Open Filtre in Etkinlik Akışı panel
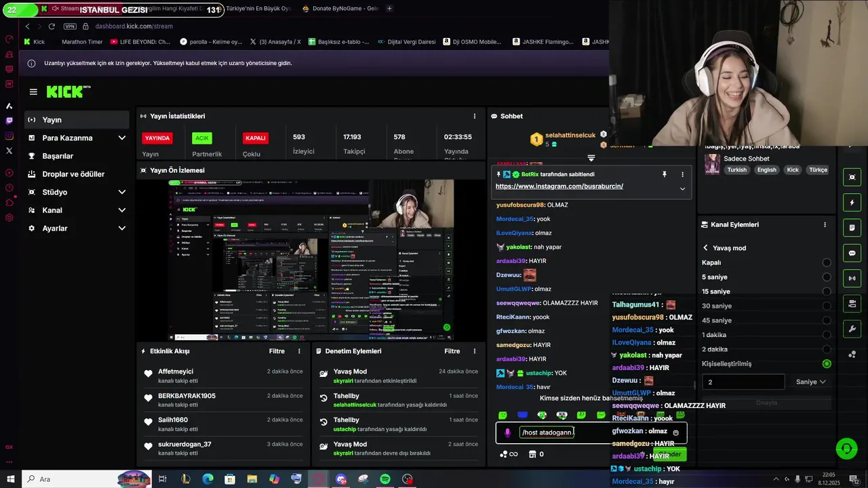Viewport: 868px width, 488px height. (277, 351)
